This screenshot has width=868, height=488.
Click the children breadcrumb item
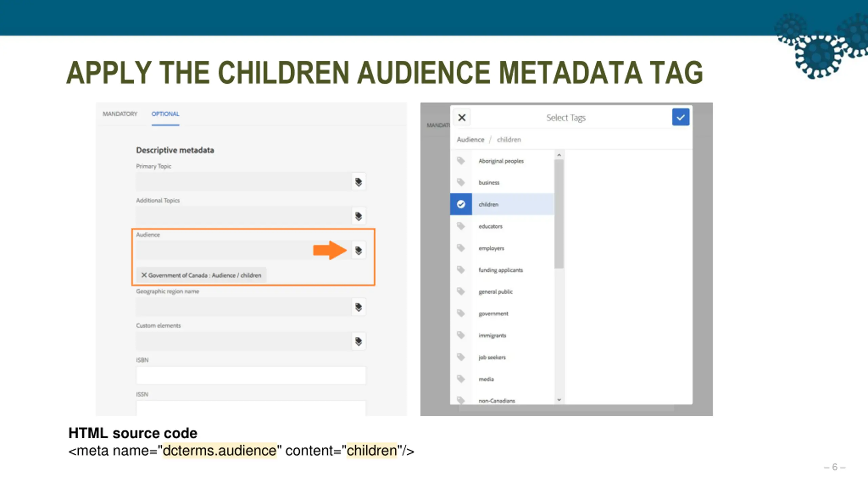509,140
